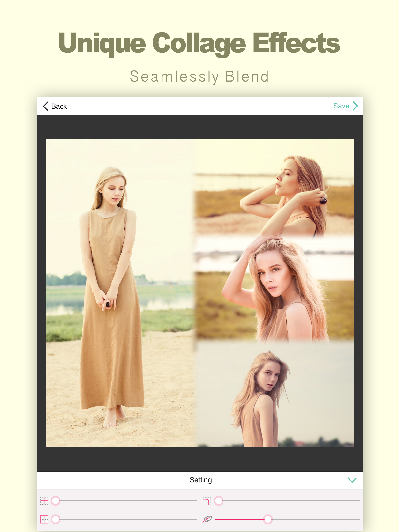The image size is (399, 532).
Task: Collapse the Setting panel with checkmark chevron
Action: pyautogui.click(x=352, y=480)
